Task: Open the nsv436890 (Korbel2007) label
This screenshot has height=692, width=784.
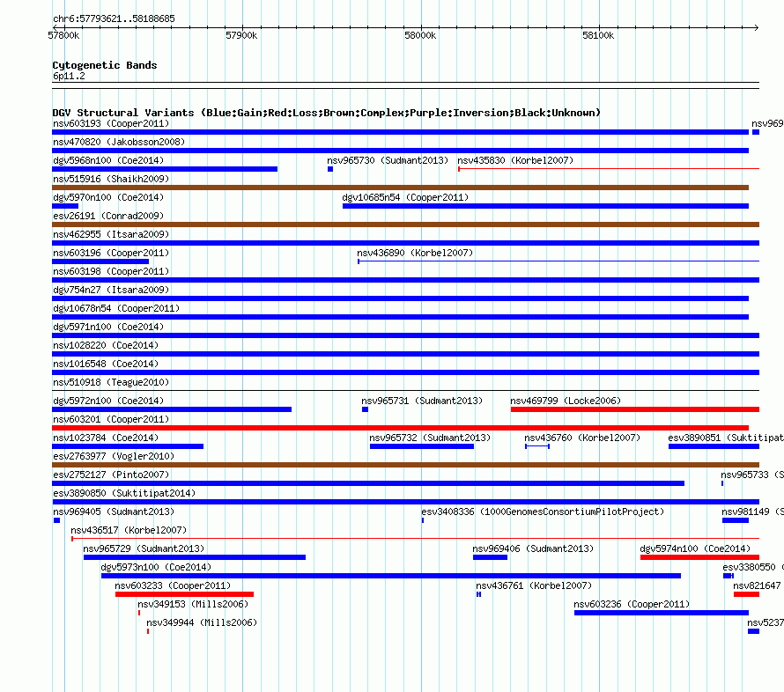Action: pos(415,253)
